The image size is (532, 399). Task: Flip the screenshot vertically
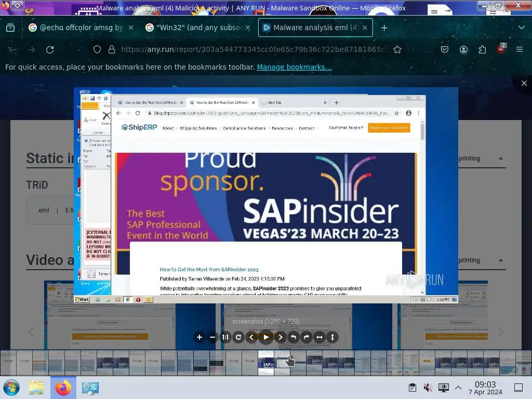coord(332,337)
